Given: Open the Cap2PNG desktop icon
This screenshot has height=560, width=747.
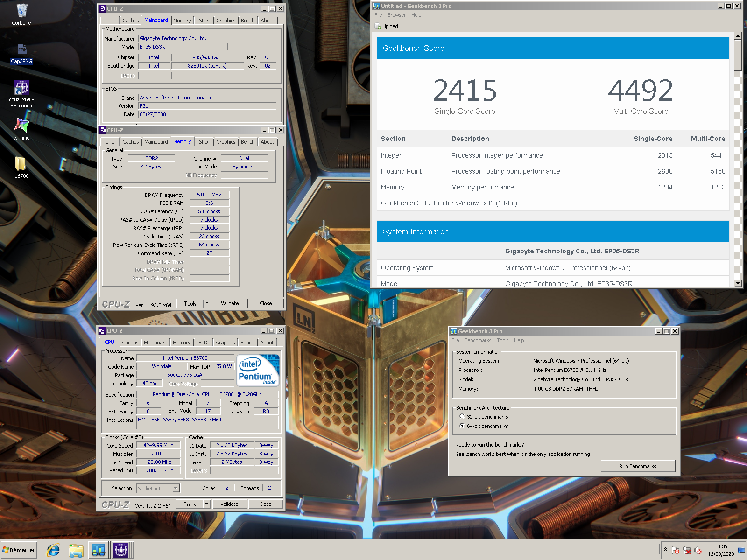Looking at the screenshot, I should 21,53.
